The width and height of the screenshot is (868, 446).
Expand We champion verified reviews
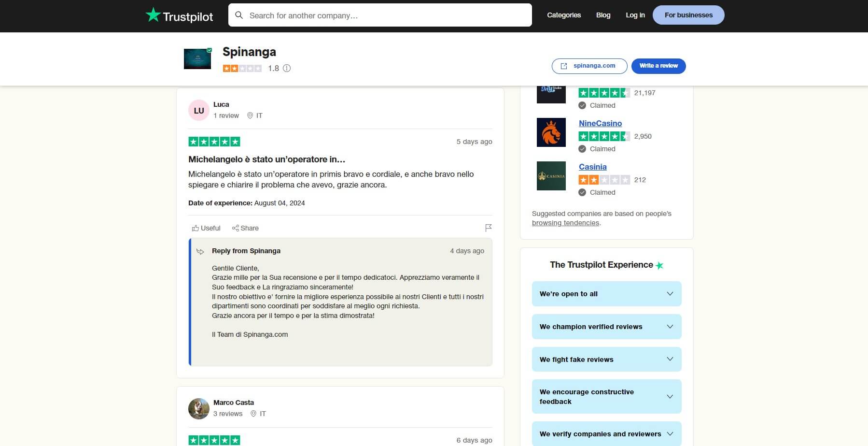(606, 326)
